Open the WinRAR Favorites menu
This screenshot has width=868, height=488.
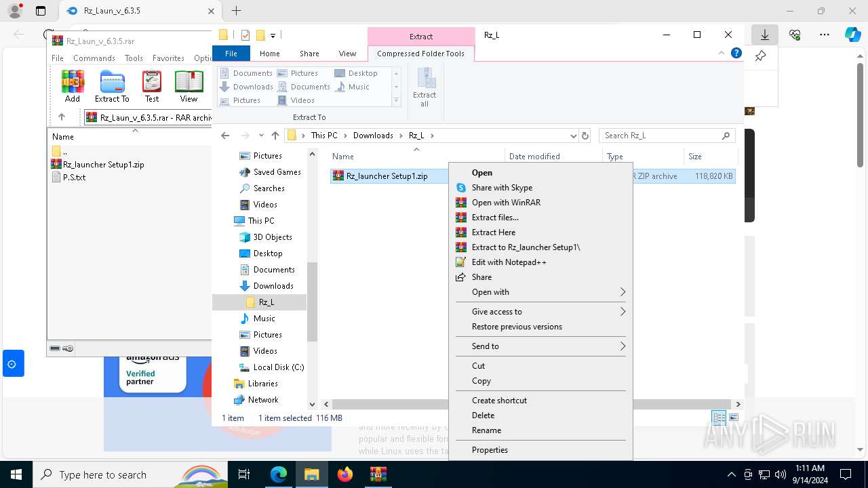click(x=168, y=58)
